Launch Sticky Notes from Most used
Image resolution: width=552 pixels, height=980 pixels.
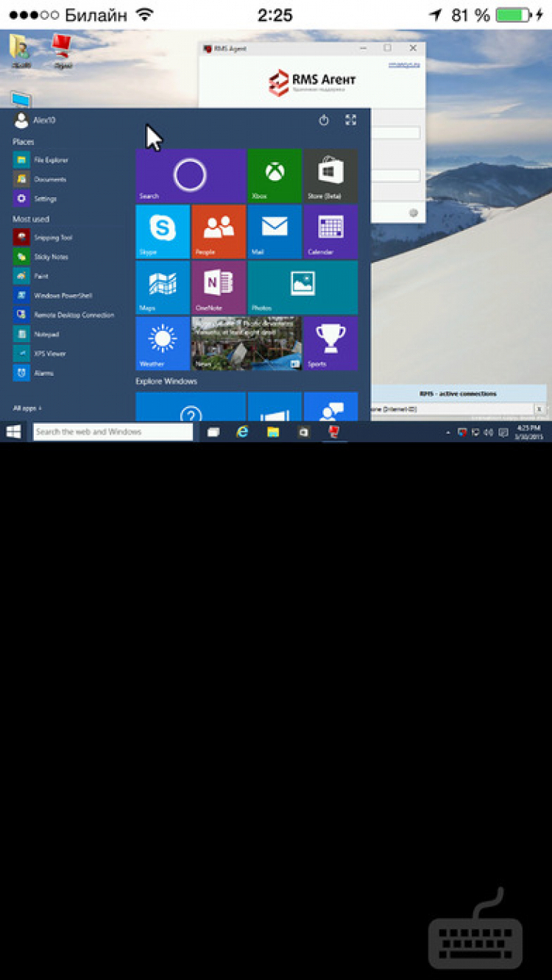[41, 257]
